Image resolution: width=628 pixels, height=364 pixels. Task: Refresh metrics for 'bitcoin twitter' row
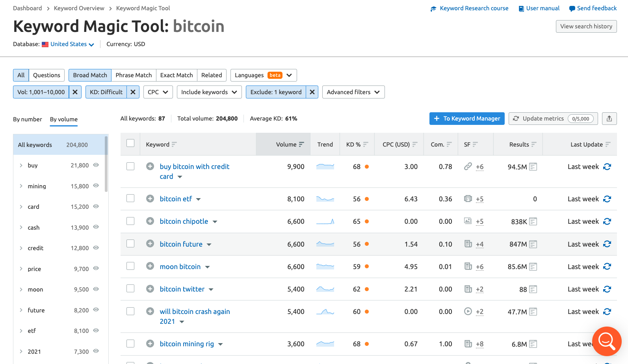tap(607, 289)
